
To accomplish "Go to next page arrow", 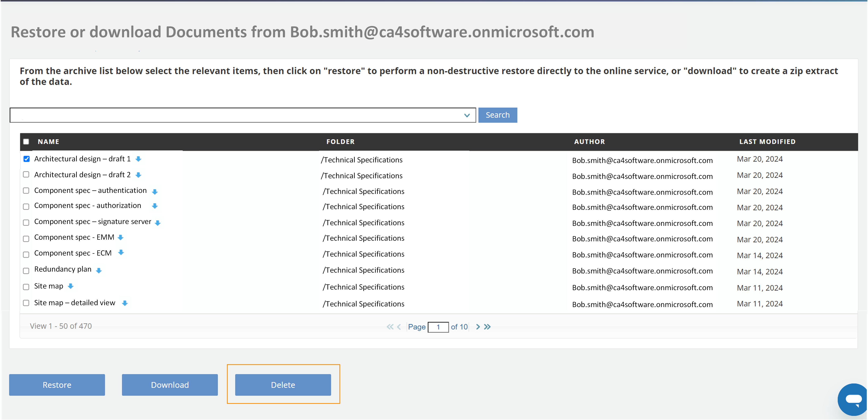I will click(x=478, y=327).
